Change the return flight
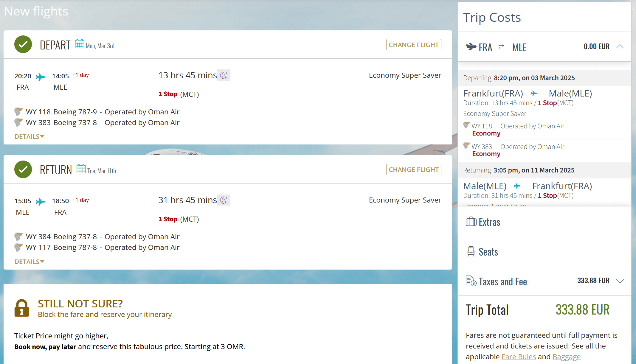Screen dimensions: 636x364 point(413,170)
